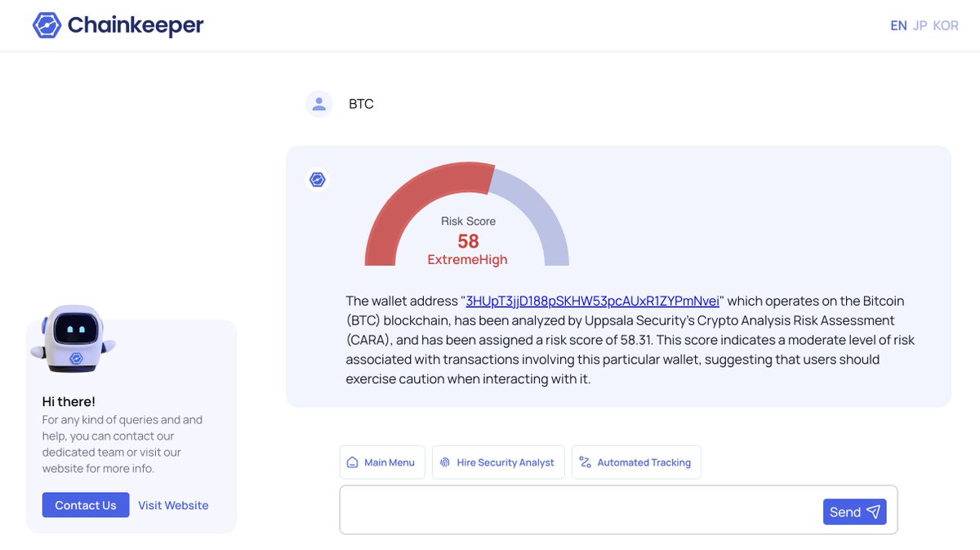
Task: Open the Visit Website link
Action: [x=173, y=505]
